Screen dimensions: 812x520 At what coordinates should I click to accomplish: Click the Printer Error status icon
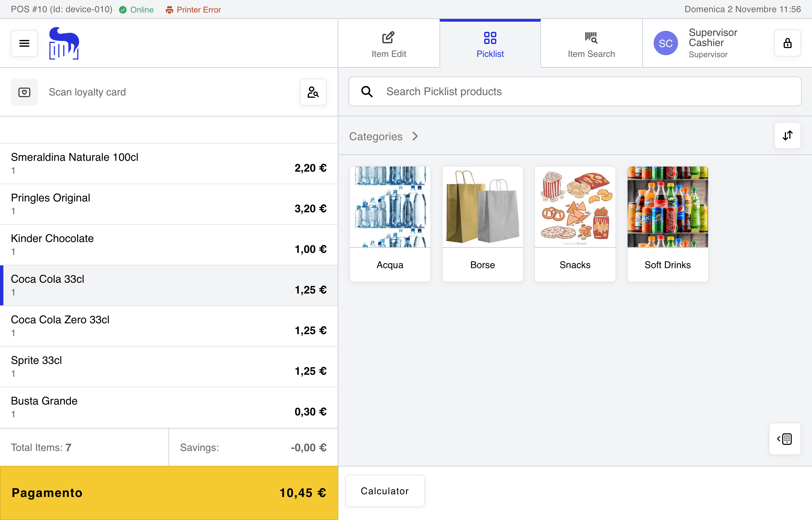click(170, 9)
